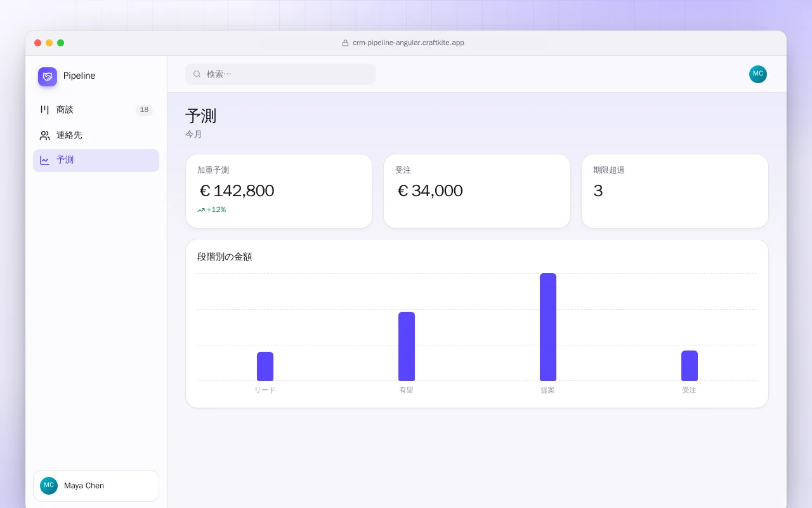Select the 予測 forecast menu item
The width and height of the screenshot is (812, 508).
[x=96, y=160]
